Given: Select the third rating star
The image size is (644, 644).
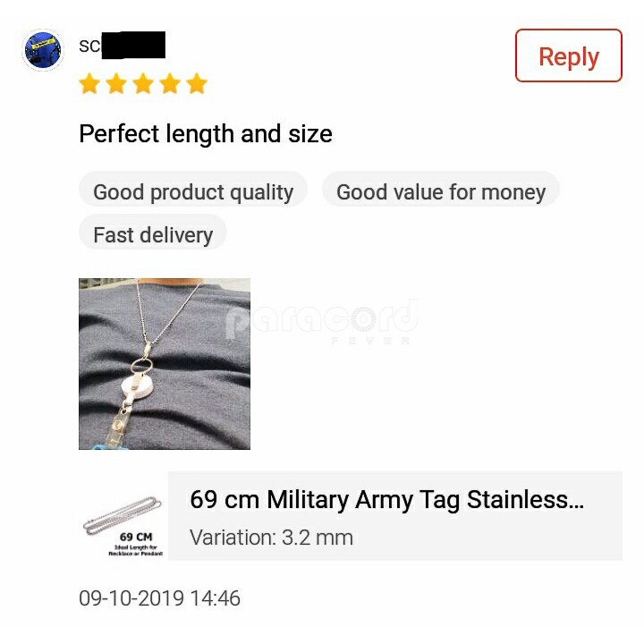Looking at the screenshot, I should pyautogui.click(x=143, y=84).
